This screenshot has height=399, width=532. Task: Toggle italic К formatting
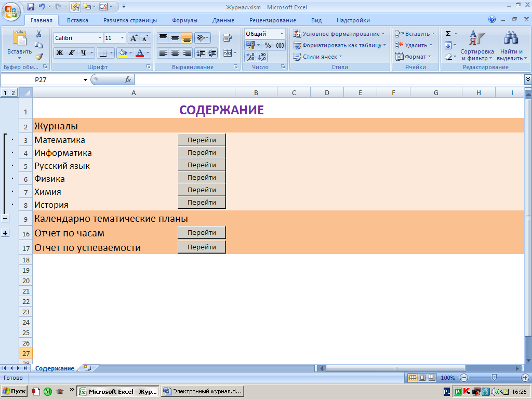pos(71,53)
